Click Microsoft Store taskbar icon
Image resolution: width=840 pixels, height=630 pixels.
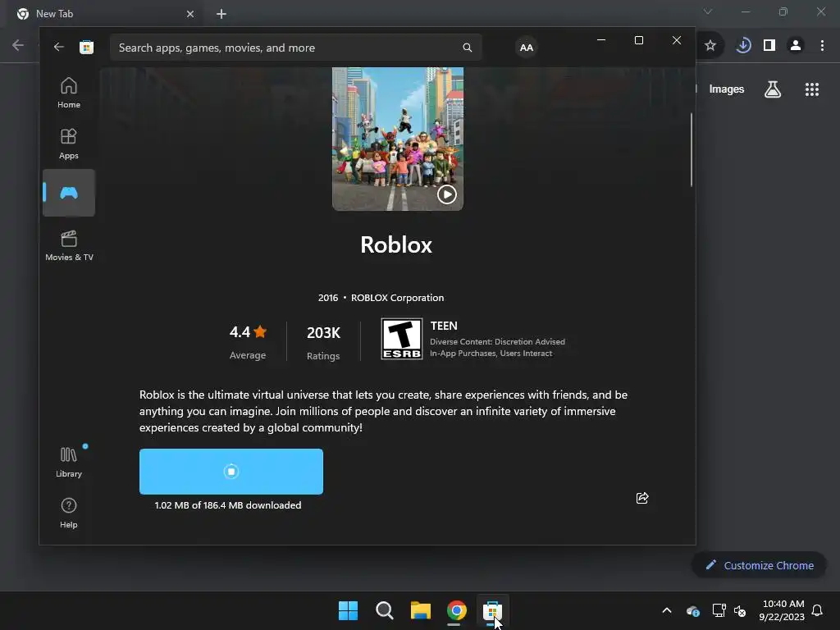(492, 610)
